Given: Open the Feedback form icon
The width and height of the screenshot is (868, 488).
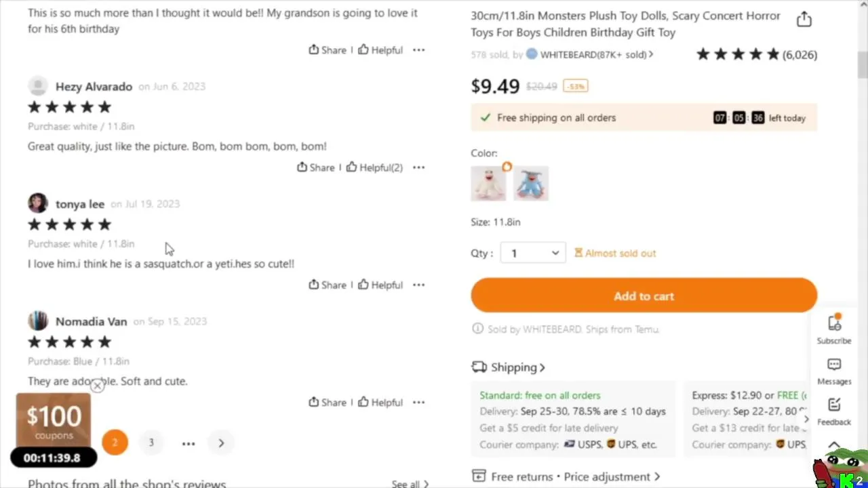Looking at the screenshot, I should (834, 411).
